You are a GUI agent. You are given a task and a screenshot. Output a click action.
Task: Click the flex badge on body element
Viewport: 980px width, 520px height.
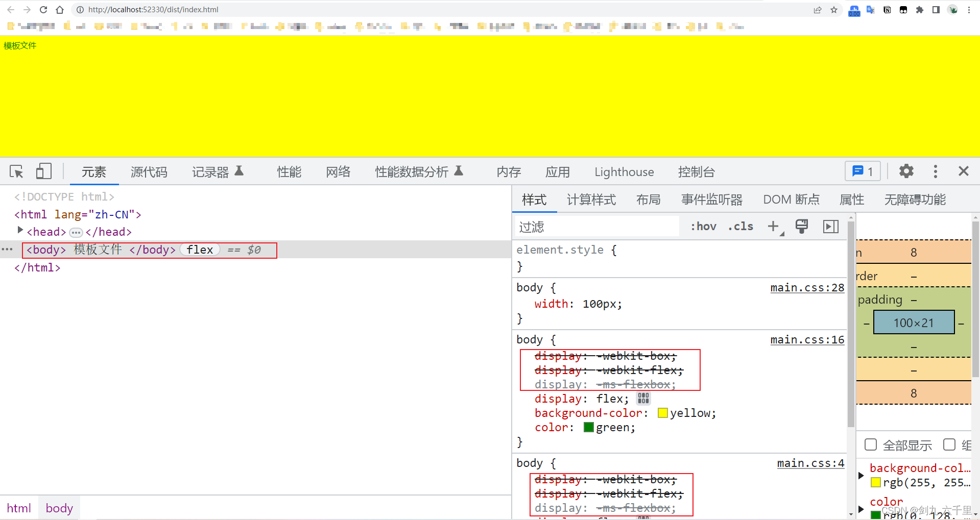[200, 250]
